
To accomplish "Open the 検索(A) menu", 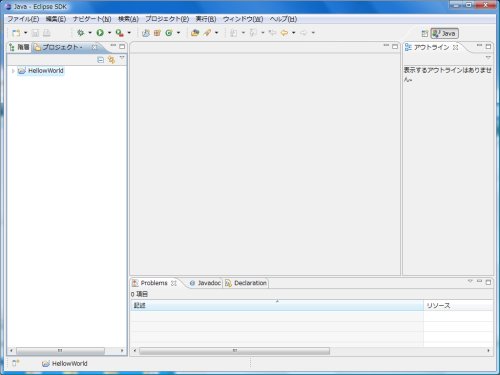I will [128, 19].
